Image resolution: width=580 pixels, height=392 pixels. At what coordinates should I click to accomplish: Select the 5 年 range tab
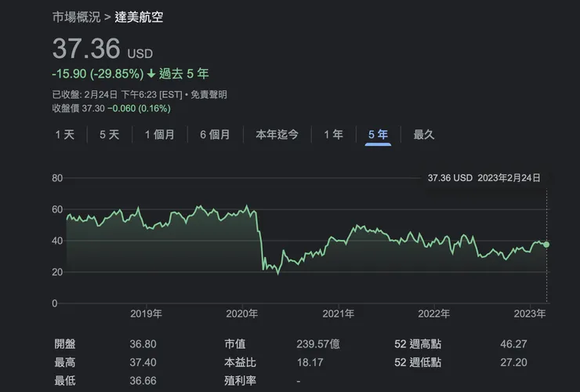378,134
